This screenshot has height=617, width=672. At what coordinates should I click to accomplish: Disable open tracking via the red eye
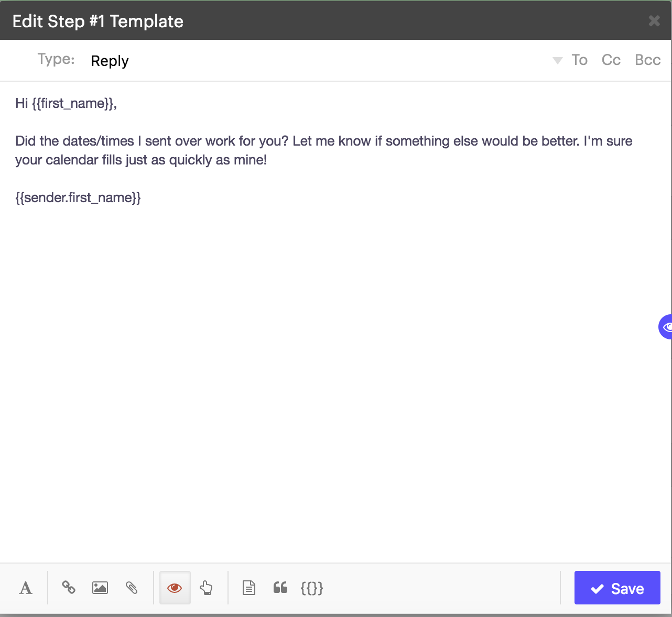(175, 588)
